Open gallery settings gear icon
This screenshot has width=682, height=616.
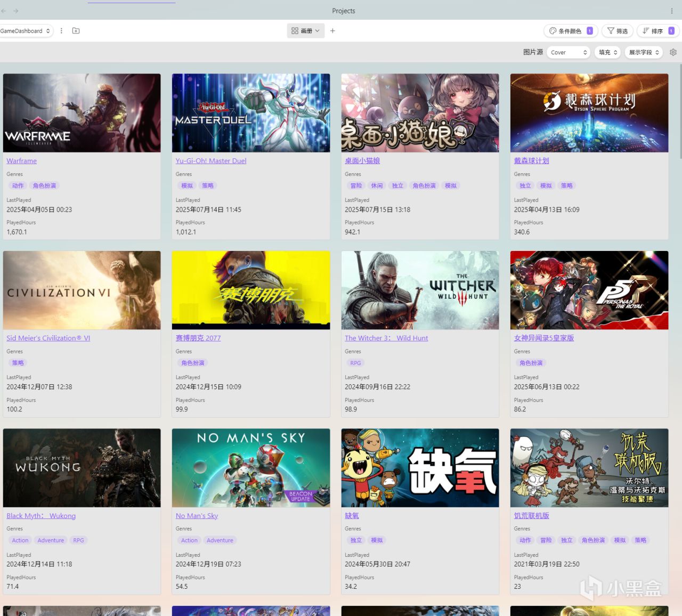(673, 52)
